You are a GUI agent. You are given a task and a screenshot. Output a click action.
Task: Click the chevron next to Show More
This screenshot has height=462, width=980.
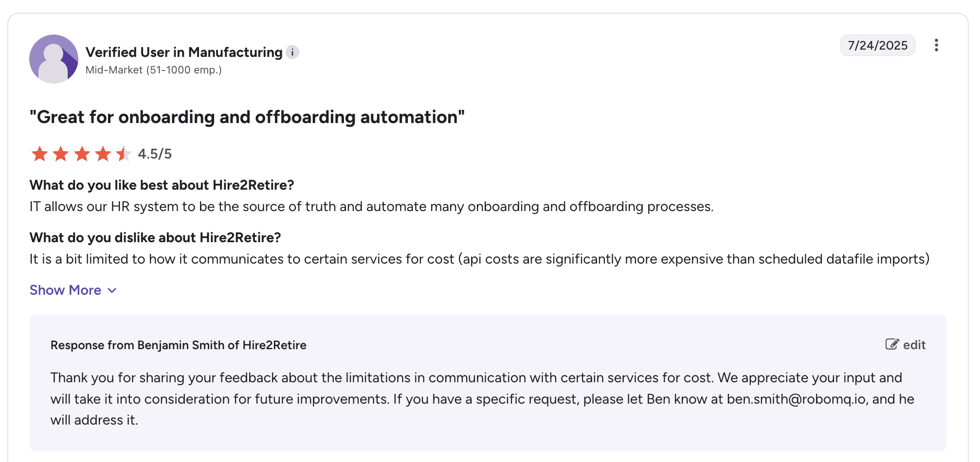point(112,291)
